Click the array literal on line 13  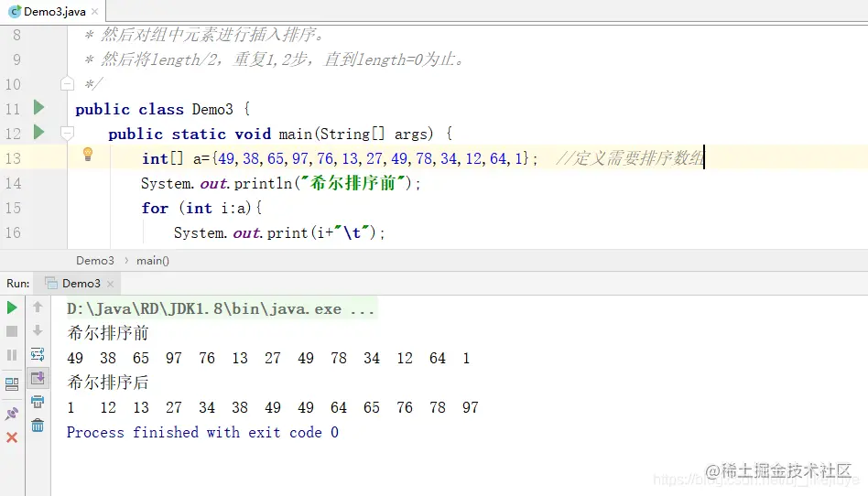click(x=371, y=159)
